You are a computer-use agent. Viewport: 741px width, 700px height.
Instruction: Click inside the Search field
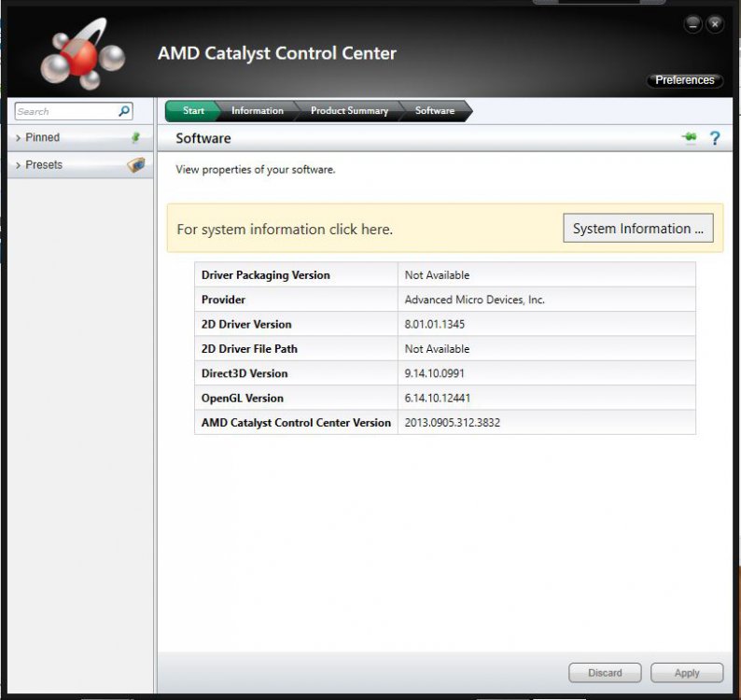coord(63,111)
